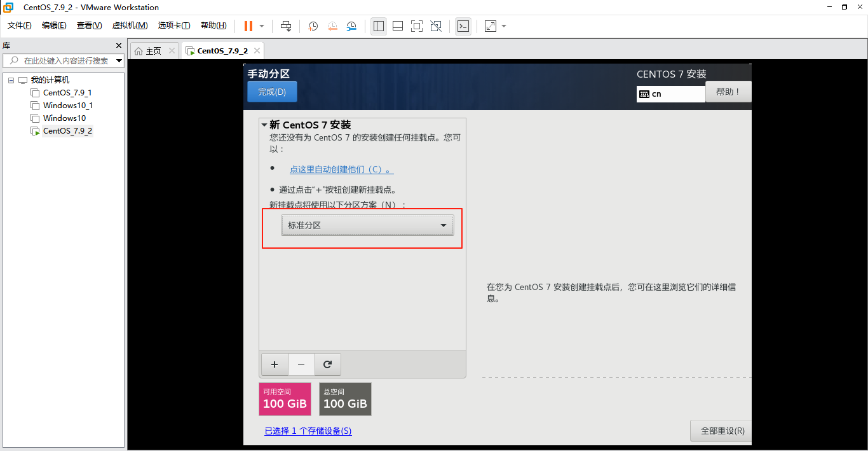Click the 全部重设(R) button
This screenshot has width=868, height=451.
[x=721, y=431]
